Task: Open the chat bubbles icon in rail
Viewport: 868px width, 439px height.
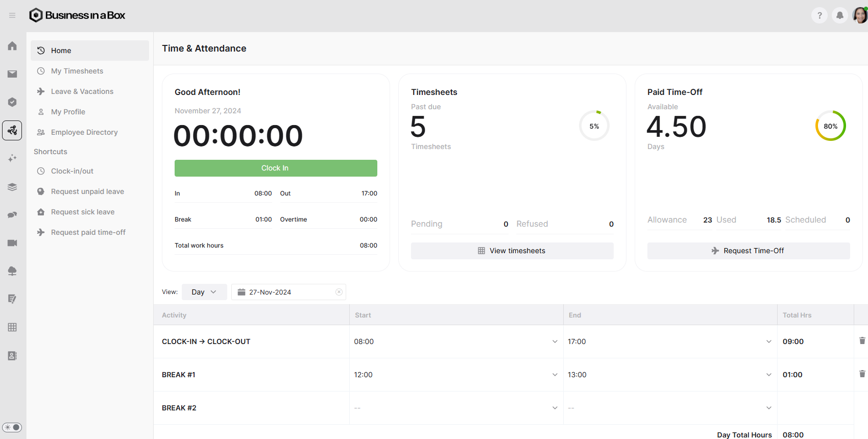Action: click(x=12, y=215)
